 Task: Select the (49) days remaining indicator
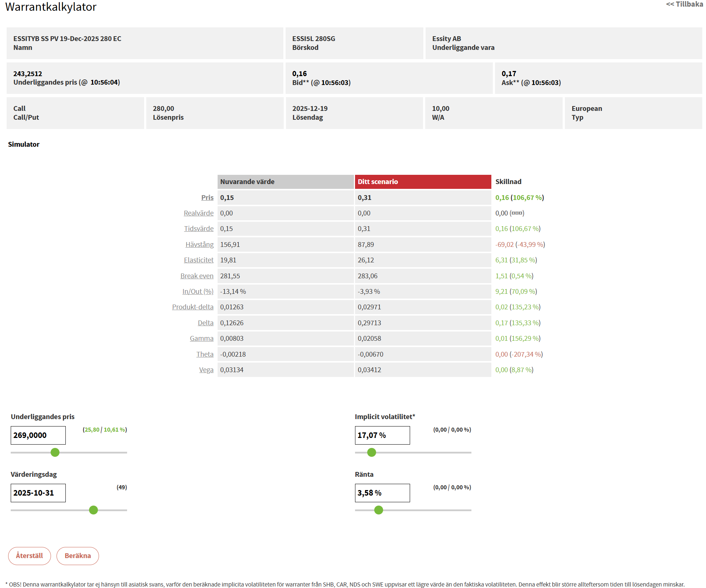point(122,487)
